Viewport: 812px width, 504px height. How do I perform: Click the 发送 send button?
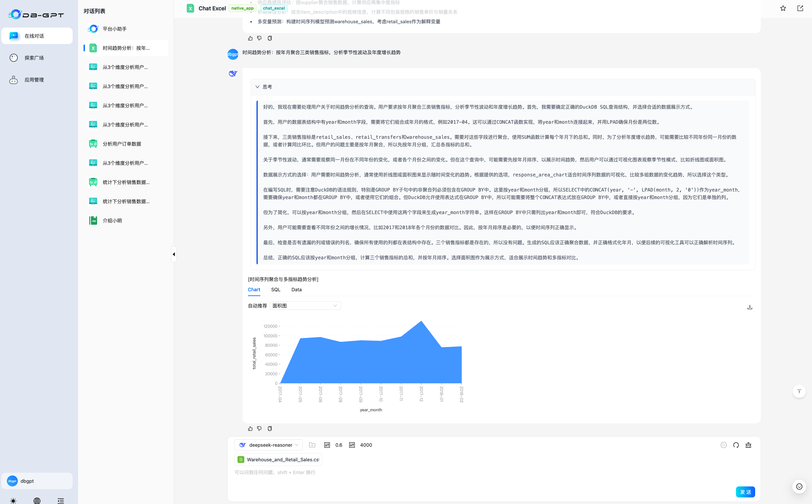point(746,492)
